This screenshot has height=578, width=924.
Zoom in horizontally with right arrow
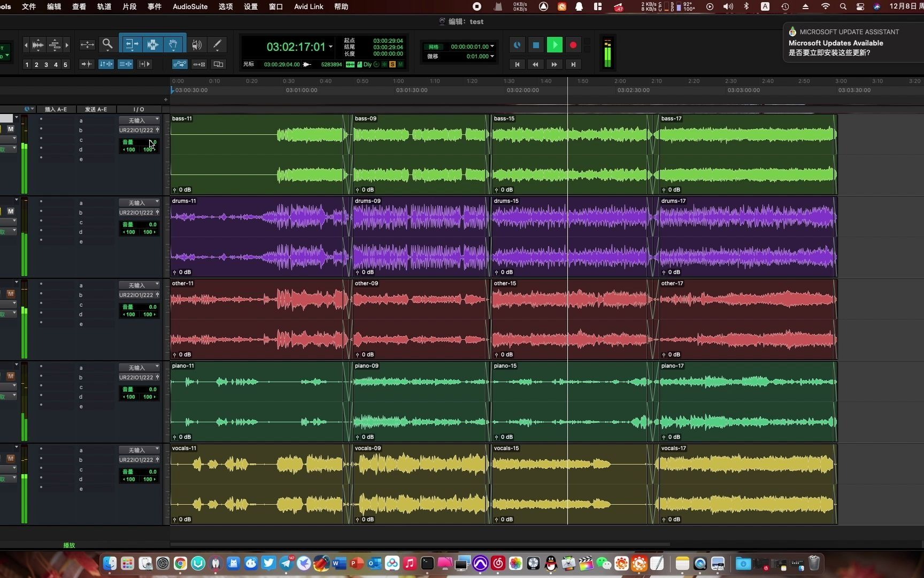tap(67, 45)
